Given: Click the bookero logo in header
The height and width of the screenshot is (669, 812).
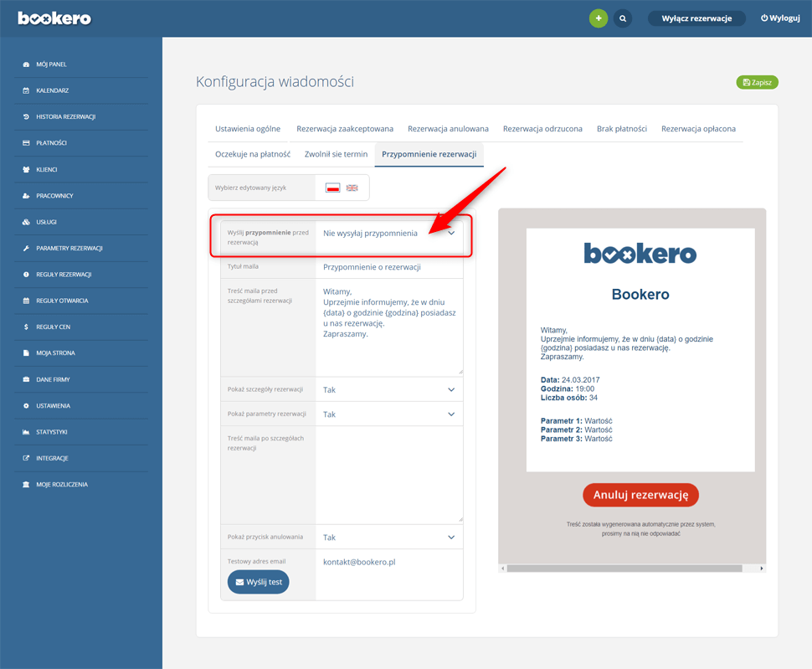Looking at the screenshot, I should click(x=54, y=18).
